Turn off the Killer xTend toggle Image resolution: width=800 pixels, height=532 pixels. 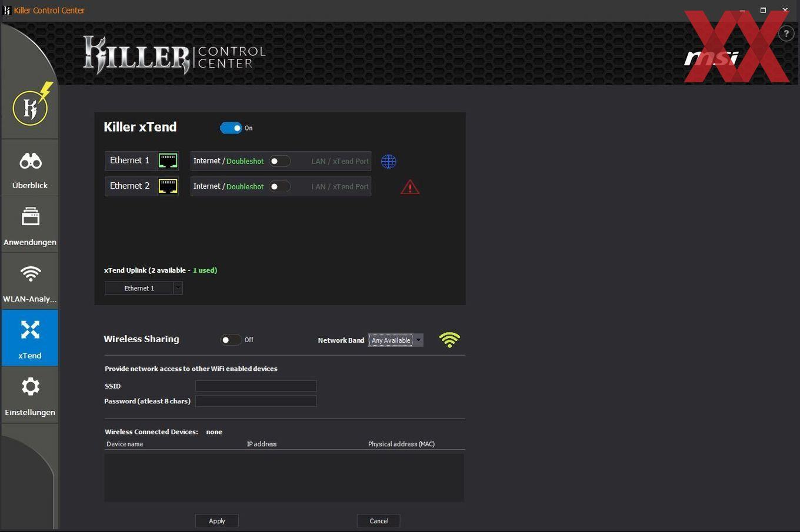231,128
